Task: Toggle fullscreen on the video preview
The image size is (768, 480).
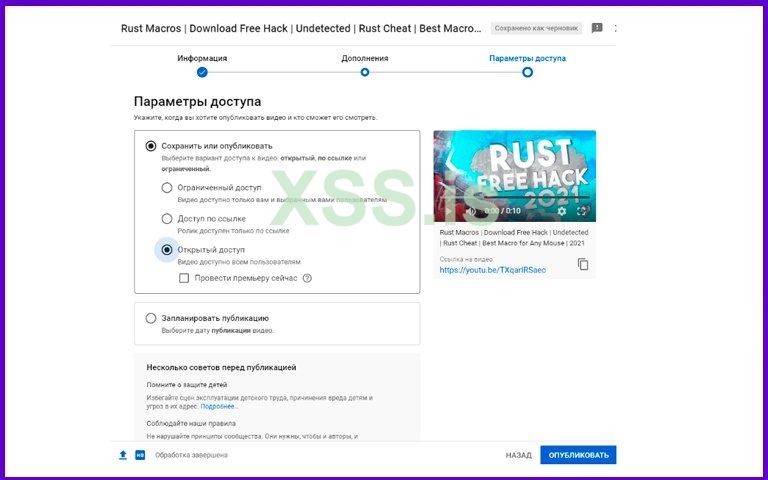Action: pyautogui.click(x=582, y=211)
